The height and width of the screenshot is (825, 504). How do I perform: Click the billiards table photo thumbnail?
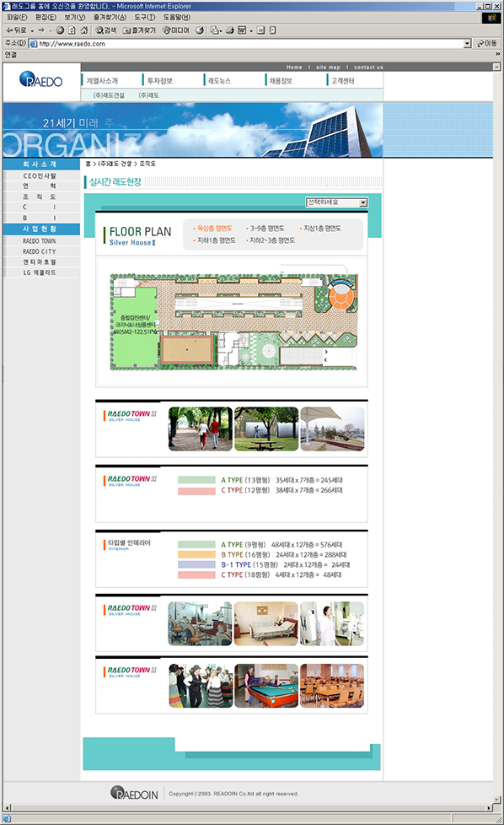click(x=266, y=686)
